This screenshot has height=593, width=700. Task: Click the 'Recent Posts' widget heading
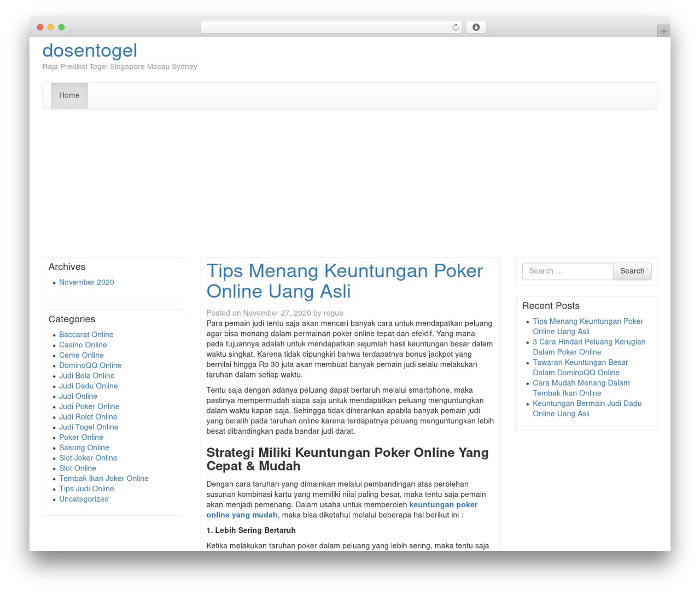551,306
